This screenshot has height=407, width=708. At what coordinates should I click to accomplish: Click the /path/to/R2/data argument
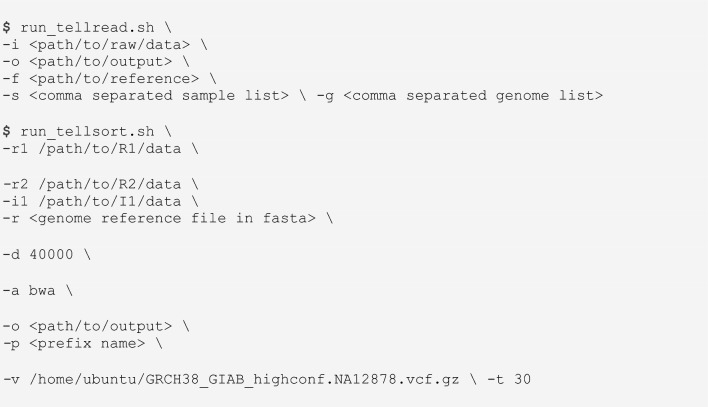pyautogui.click(x=110, y=184)
